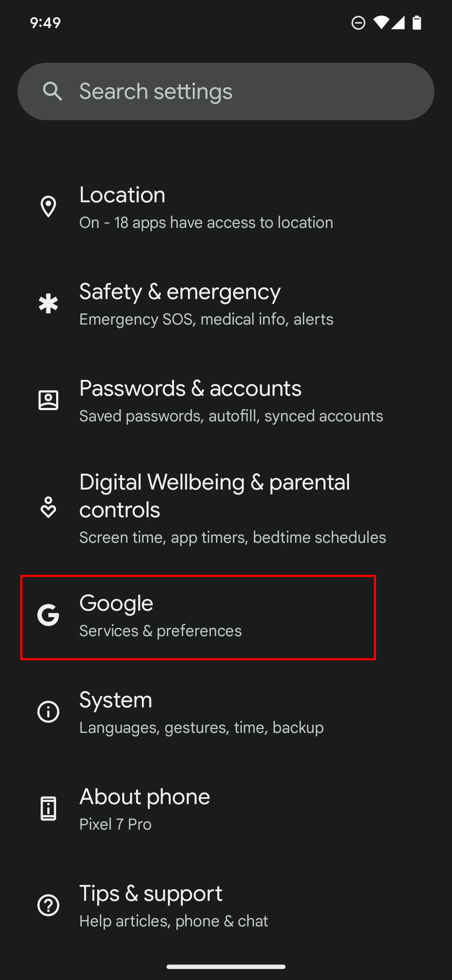Open Tips & support help entry
The width and height of the screenshot is (452, 980).
click(x=226, y=906)
